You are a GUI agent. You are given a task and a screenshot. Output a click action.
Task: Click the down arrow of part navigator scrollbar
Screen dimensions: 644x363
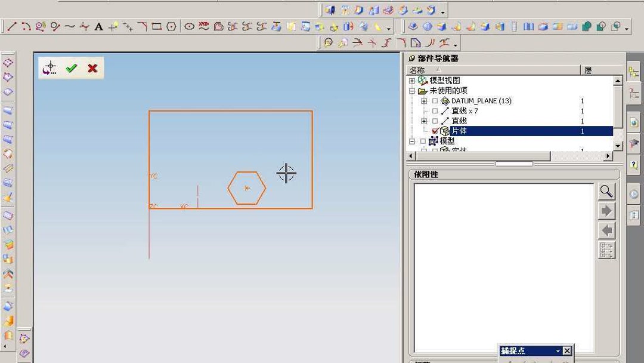[618, 145]
